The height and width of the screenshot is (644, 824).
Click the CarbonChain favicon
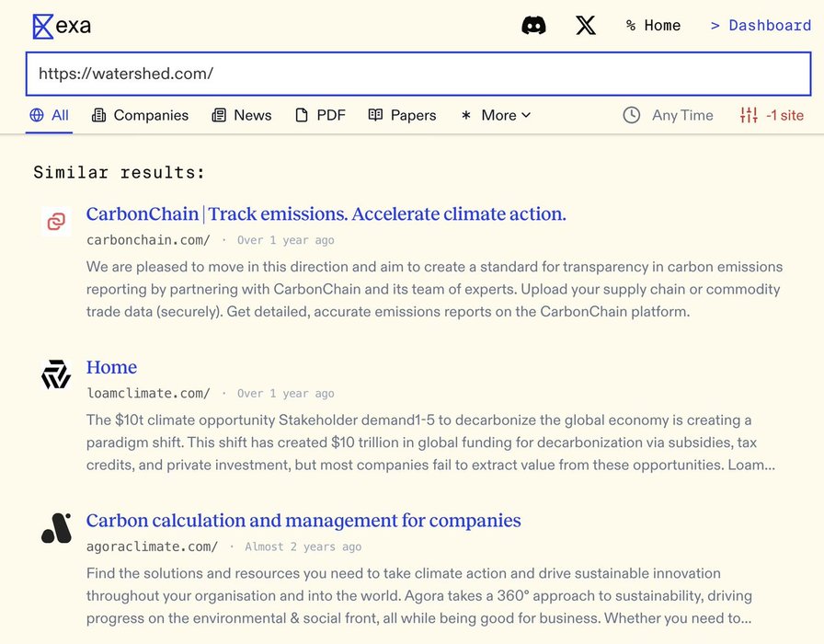(56, 222)
